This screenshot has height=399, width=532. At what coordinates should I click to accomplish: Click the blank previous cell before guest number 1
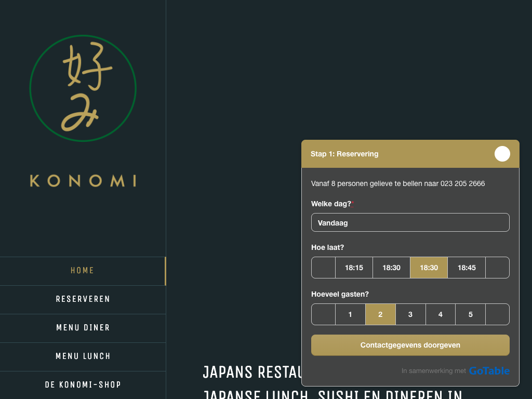(323, 314)
